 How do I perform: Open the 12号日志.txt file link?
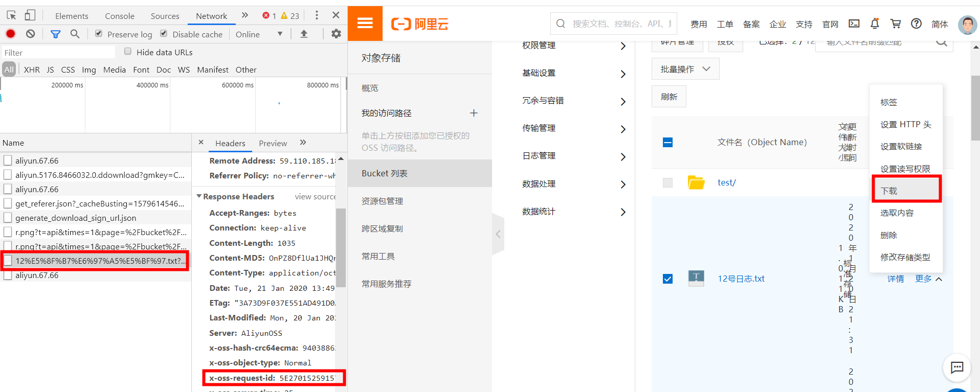(x=741, y=279)
